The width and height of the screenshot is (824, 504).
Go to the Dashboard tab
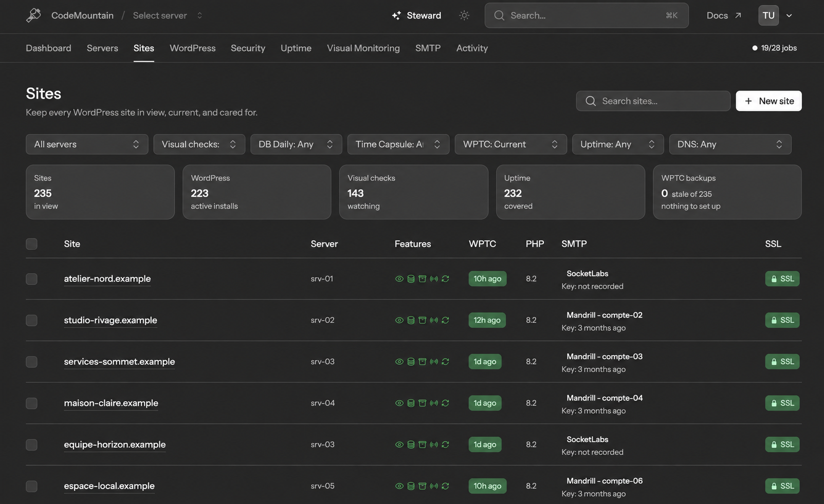(48, 48)
